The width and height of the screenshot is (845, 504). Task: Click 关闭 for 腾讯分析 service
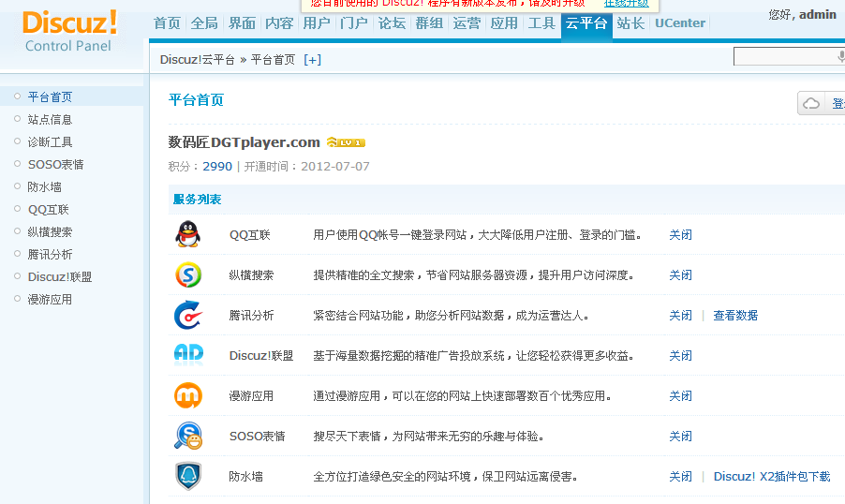click(x=680, y=316)
